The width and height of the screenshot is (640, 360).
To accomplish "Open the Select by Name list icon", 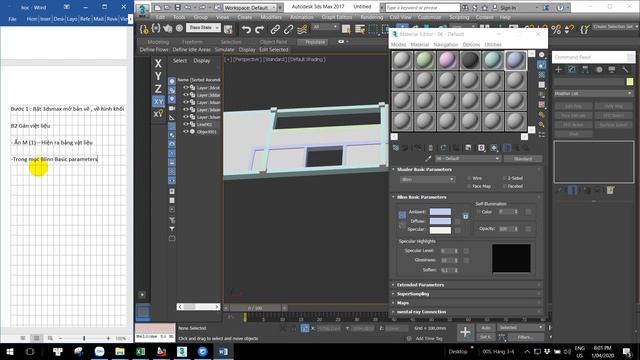I will [360, 29].
